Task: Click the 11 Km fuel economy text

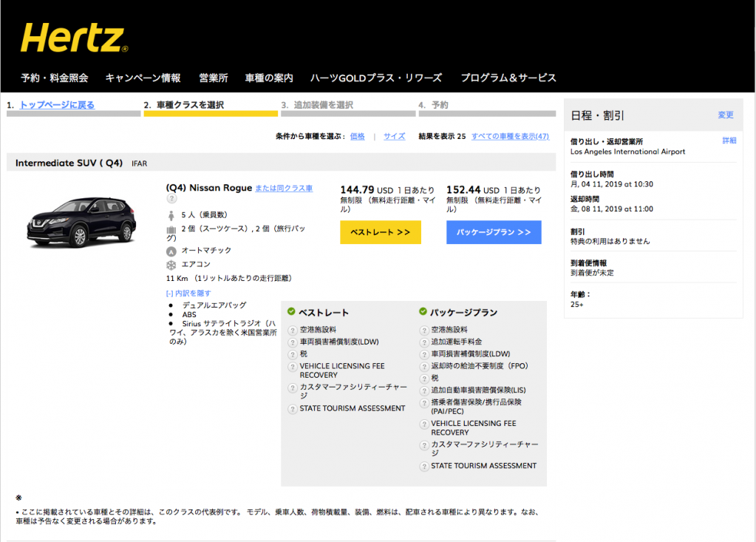Action: pos(228,278)
